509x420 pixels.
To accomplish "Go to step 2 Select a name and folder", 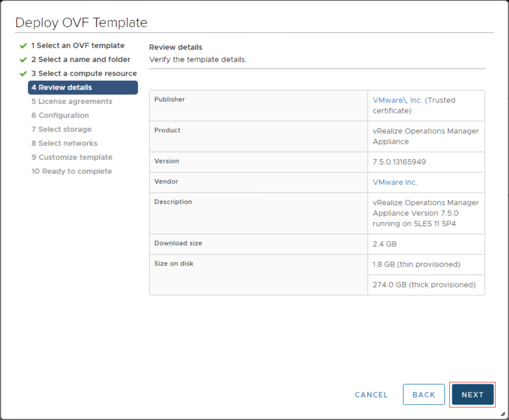I will click(x=81, y=59).
